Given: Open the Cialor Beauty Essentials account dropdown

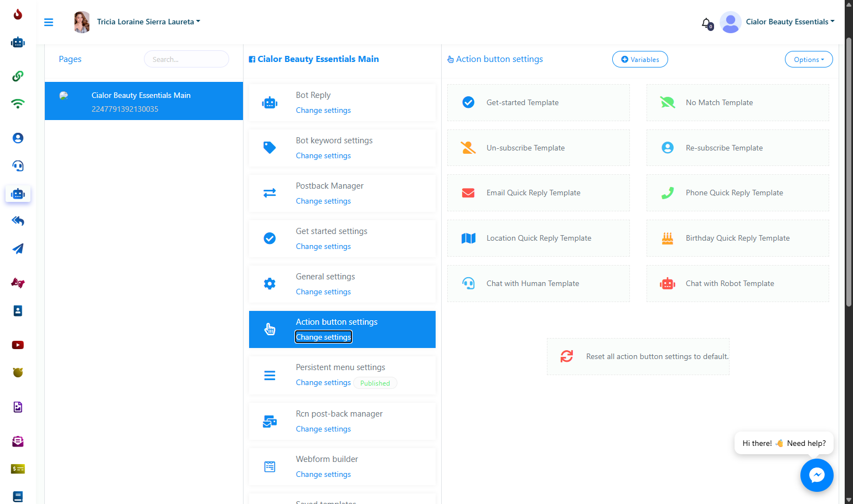Looking at the screenshot, I should point(790,22).
